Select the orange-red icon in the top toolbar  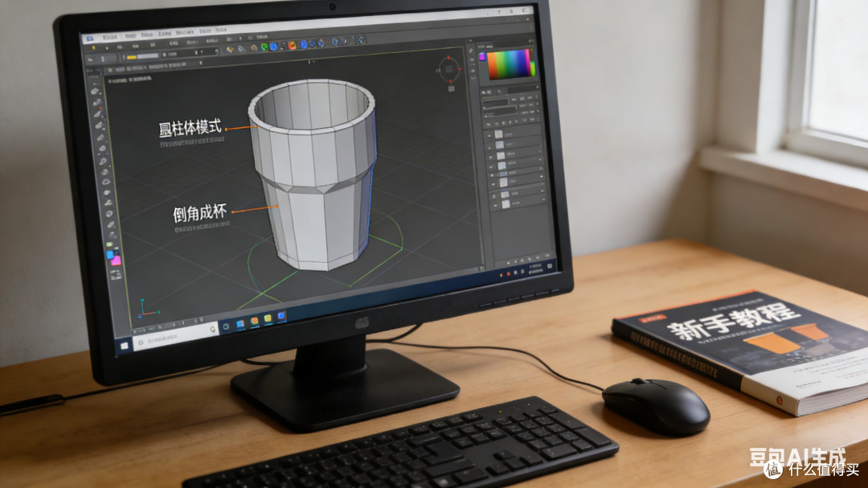click(292, 45)
